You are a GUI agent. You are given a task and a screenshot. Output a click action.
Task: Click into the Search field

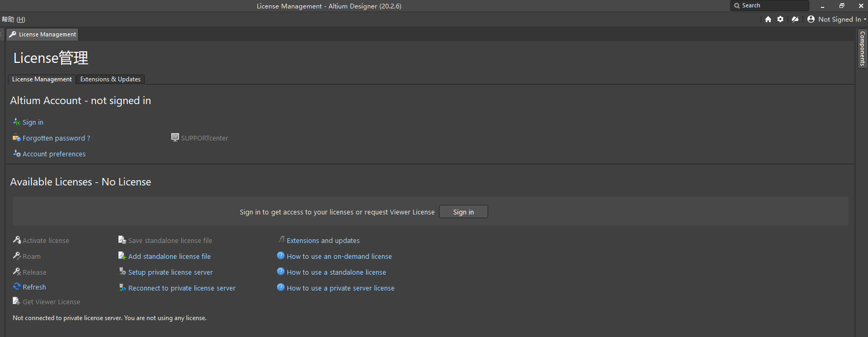770,5
